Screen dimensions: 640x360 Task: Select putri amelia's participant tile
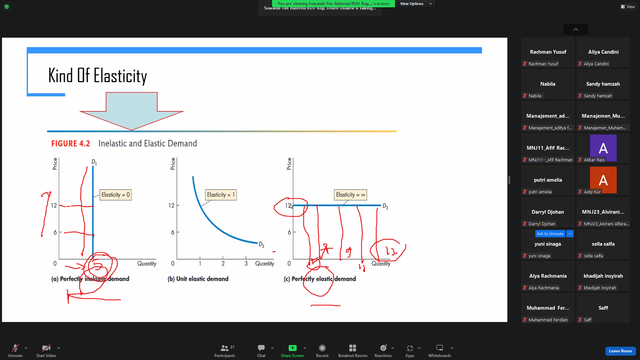tap(548, 180)
